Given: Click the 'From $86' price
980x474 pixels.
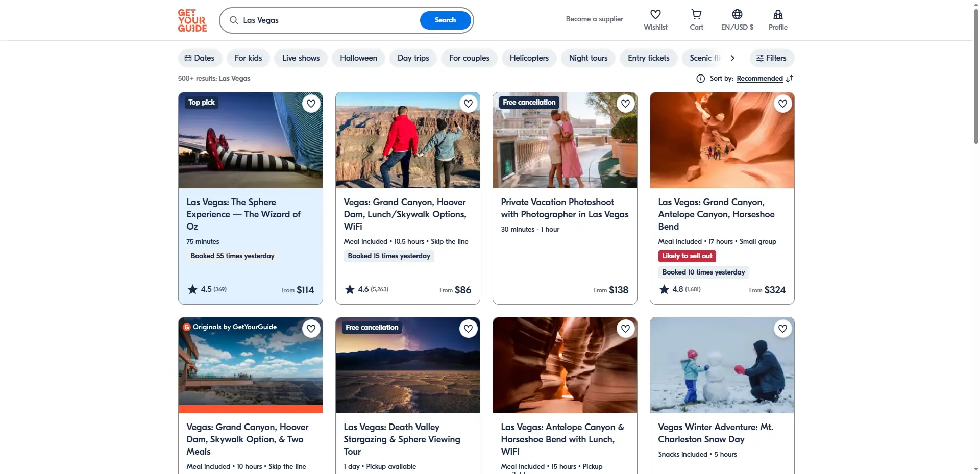Looking at the screenshot, I should click(455, 290).
